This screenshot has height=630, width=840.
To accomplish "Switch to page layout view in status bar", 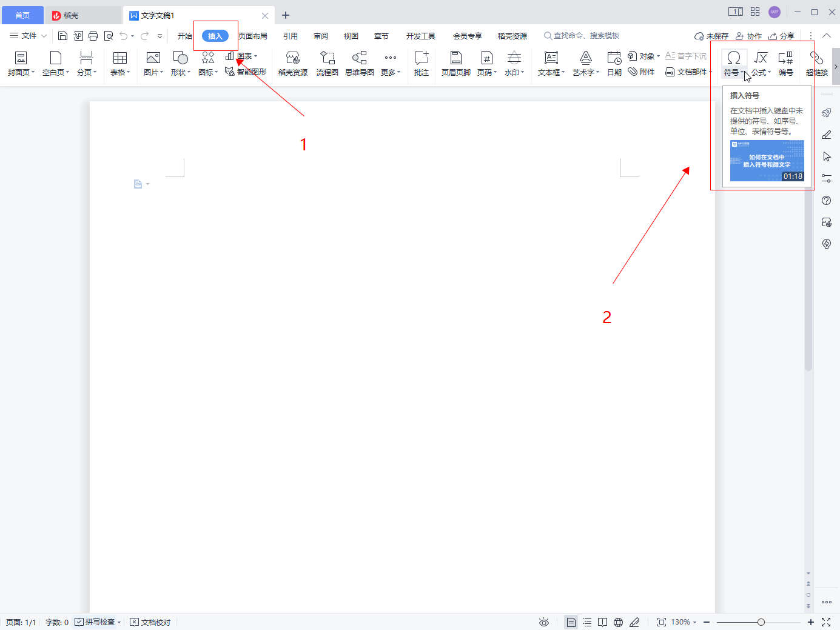I will pyautogui.click(x=571, y=622).
